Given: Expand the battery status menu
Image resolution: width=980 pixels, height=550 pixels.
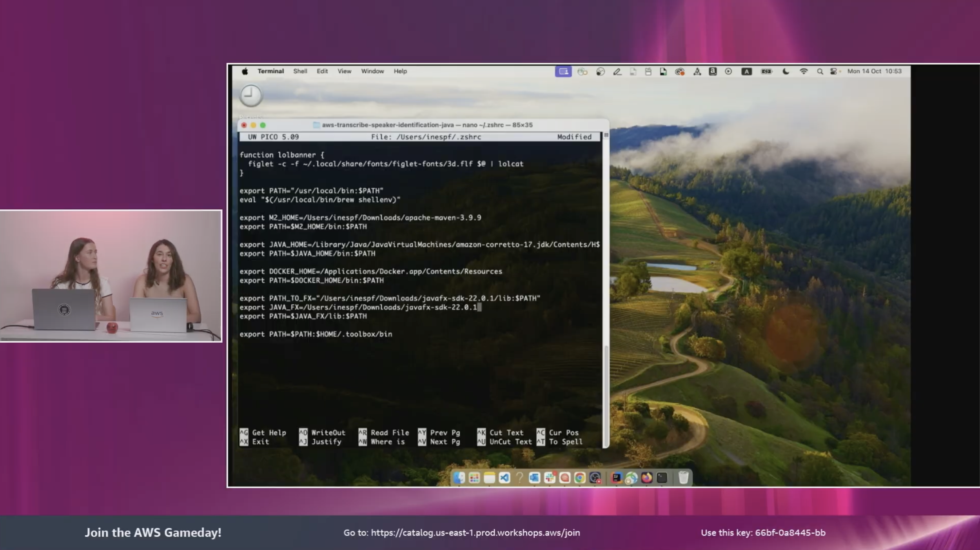Looking at the screenshot, I should point(766,71).
